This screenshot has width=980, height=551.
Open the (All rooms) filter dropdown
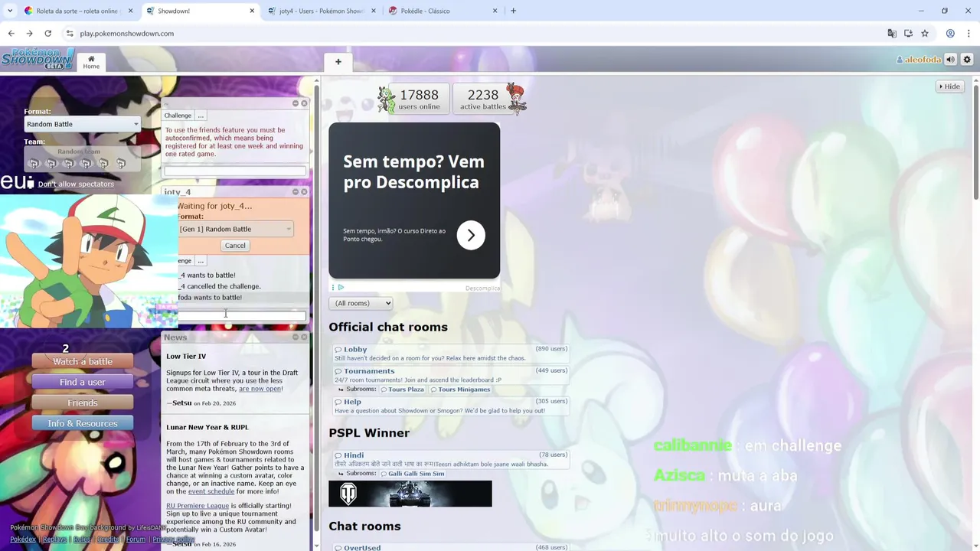361,303
